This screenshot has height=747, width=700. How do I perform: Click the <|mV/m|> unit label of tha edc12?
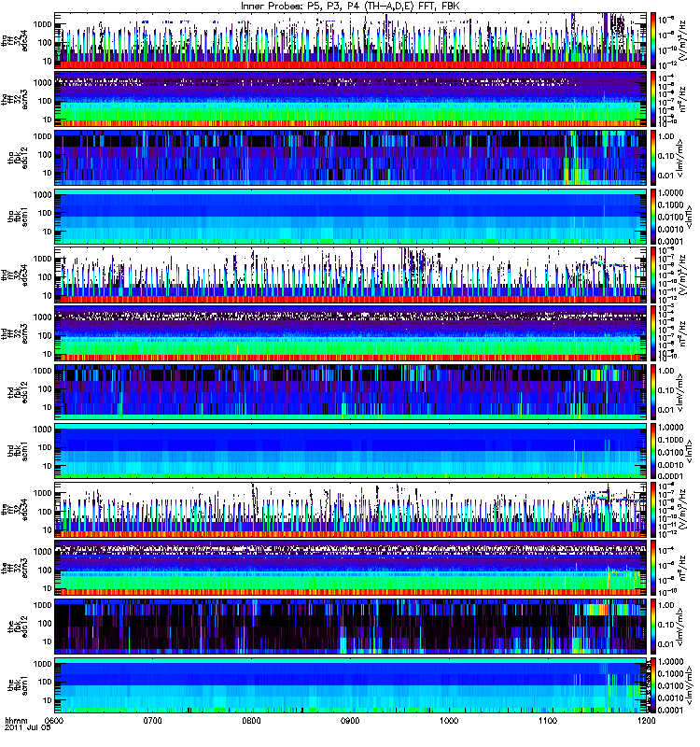[680, 158]
